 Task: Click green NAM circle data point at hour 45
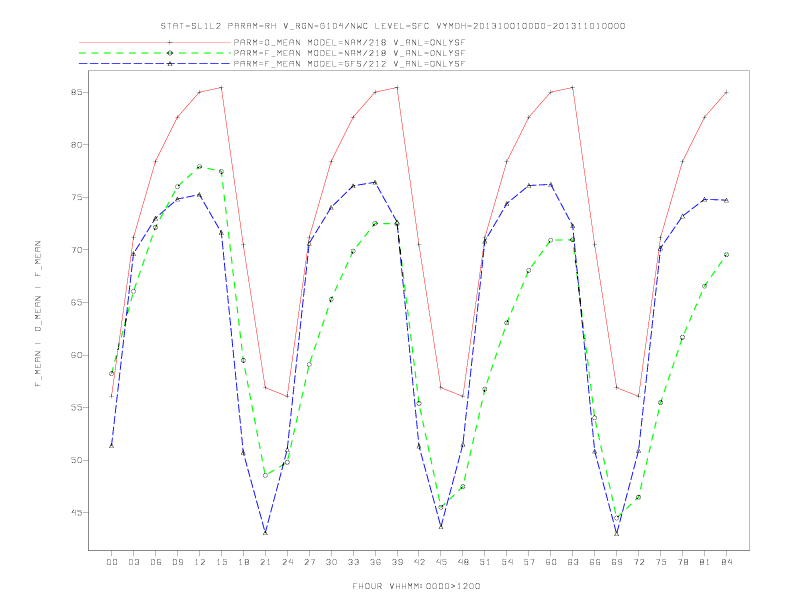[441, 507]
